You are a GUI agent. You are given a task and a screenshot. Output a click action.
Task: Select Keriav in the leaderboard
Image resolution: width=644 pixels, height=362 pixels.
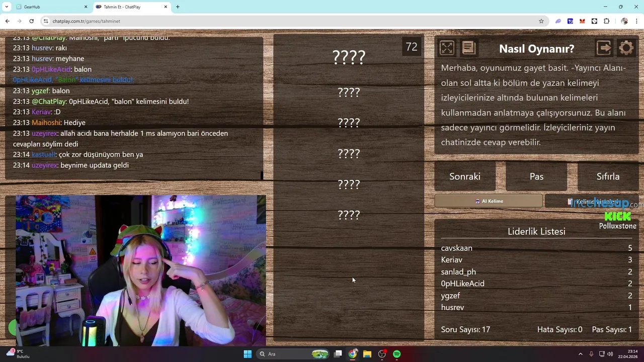[451, 260]
